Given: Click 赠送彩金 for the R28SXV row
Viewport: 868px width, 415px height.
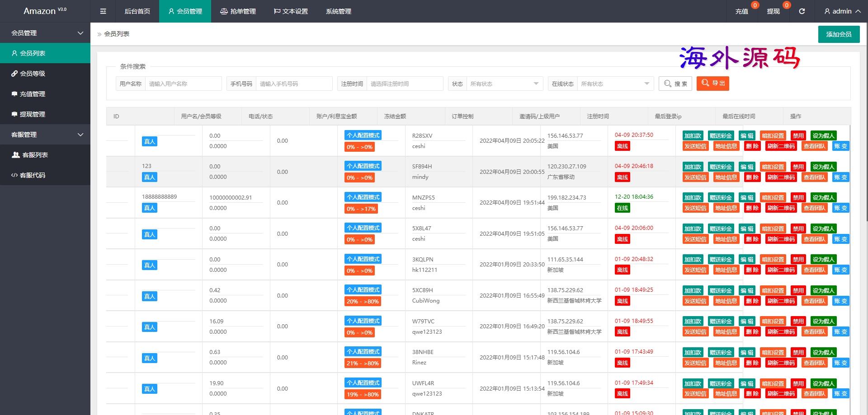Looking at the screenshot, I should tap(721, 135).
